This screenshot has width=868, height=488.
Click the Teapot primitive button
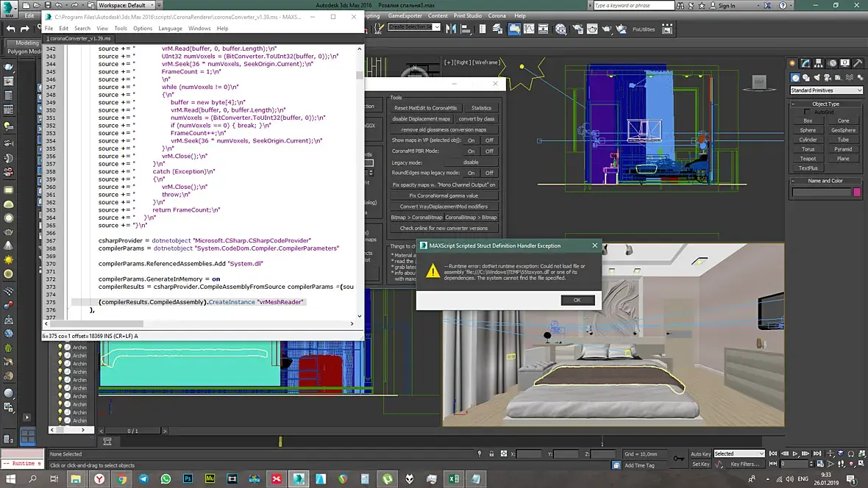pyautogui.click(x=808, y=158)
